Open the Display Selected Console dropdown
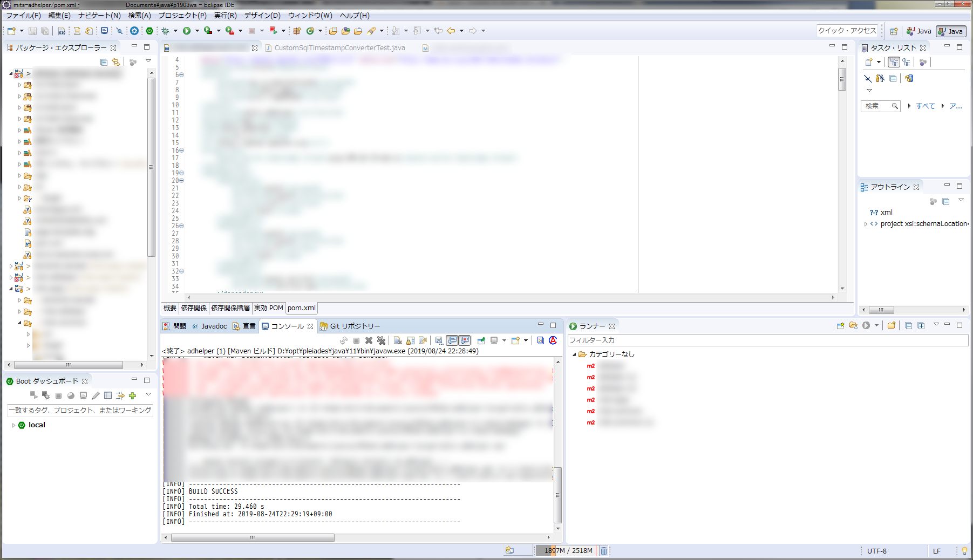The width and height of the screenshot is (973, 560). (x=504, y=340)
